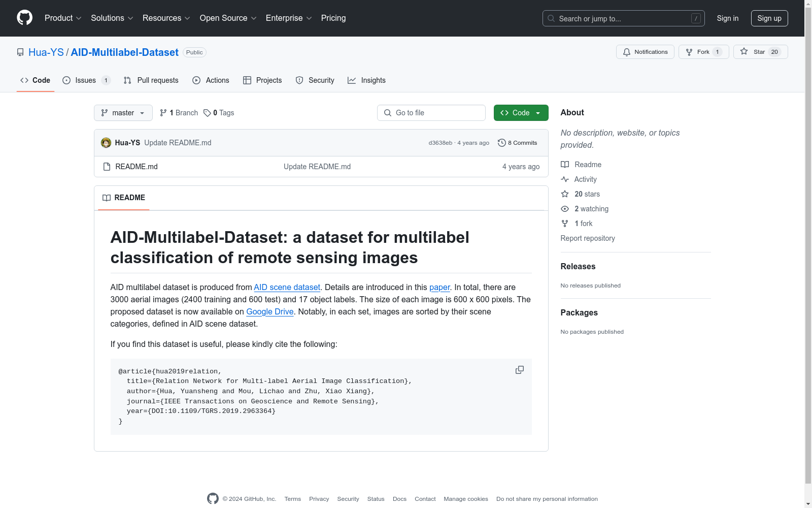
Task: Click the Google Drive link in the README
Action: point(269,311)
